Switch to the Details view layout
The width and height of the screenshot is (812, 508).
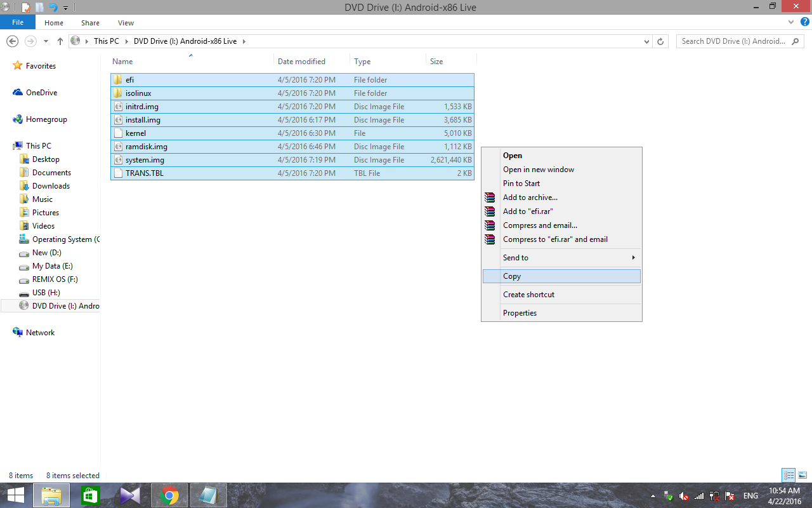[x=789, y=475]
